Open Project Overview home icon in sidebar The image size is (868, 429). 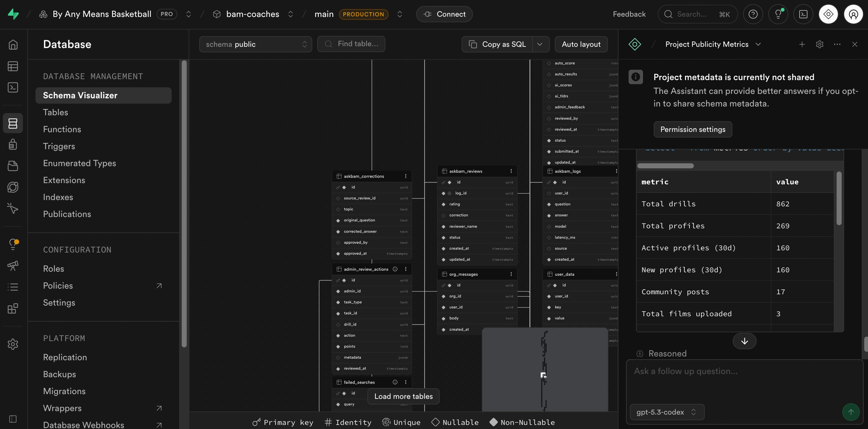click(13, 45)
